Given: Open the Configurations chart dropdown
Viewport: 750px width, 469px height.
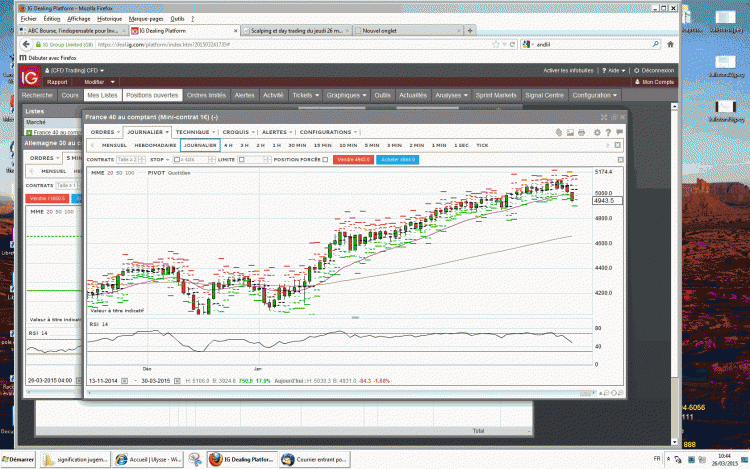Looking at the screenshot, I should (x=328, y=132).
